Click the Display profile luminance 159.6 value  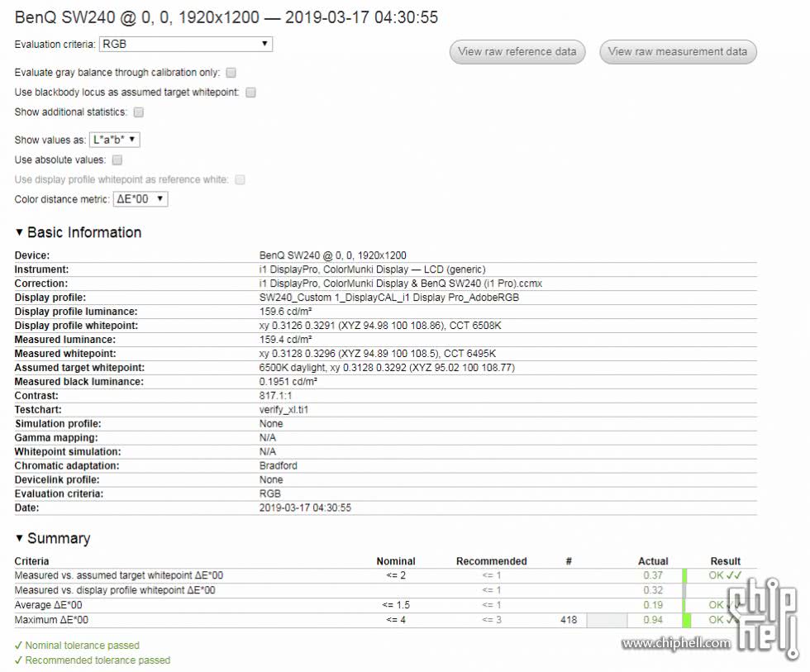[x=286, y=312]
